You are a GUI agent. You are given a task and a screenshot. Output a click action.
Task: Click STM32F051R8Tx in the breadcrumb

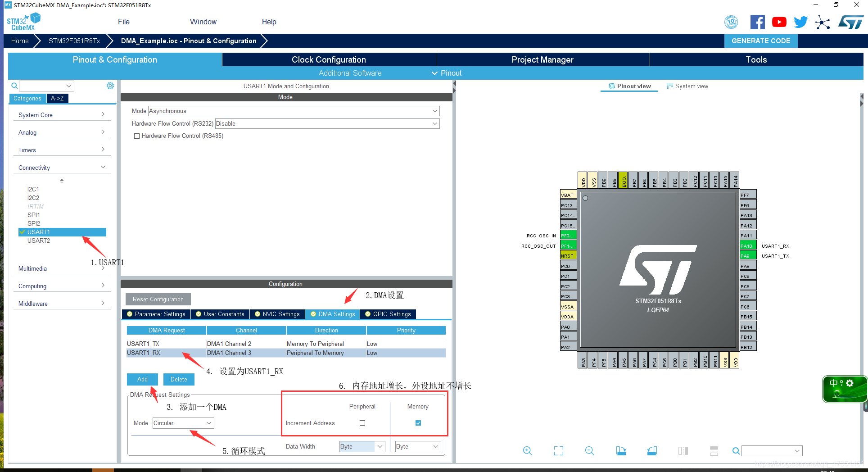tap(74, 41)
